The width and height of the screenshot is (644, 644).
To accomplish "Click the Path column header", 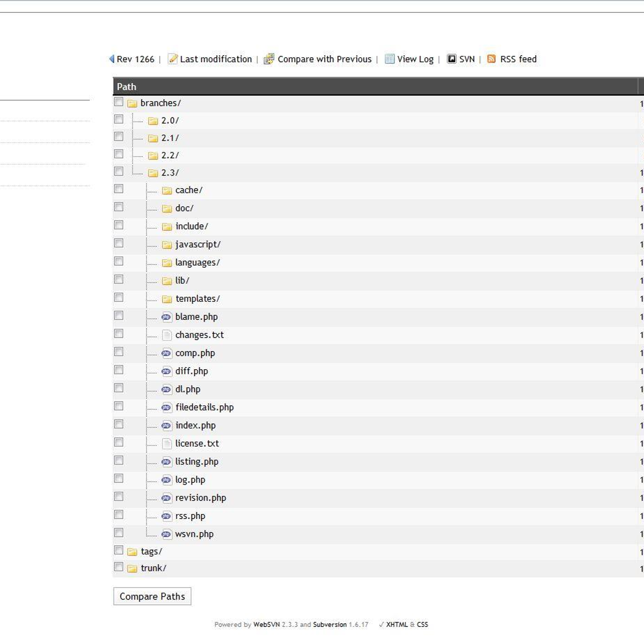I will click(x=127, y=86).
